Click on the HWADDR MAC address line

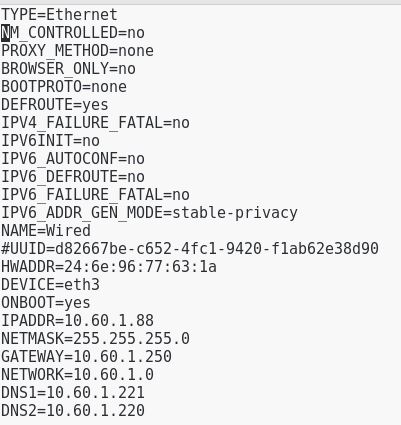tap(109, 267)
